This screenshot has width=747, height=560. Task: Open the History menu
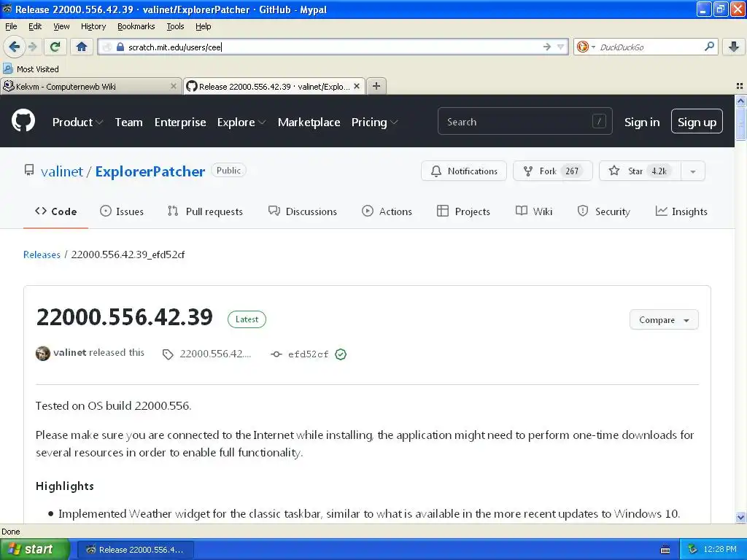click(93, 26)
